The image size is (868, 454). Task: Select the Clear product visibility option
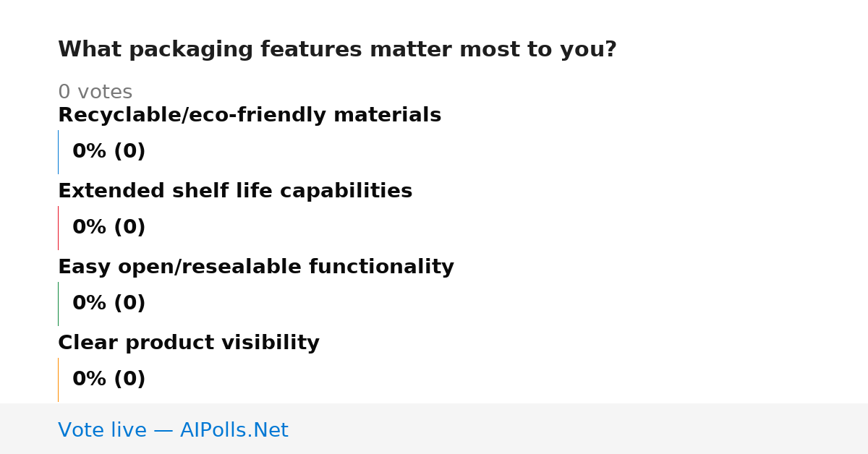[x=189, y=343]
